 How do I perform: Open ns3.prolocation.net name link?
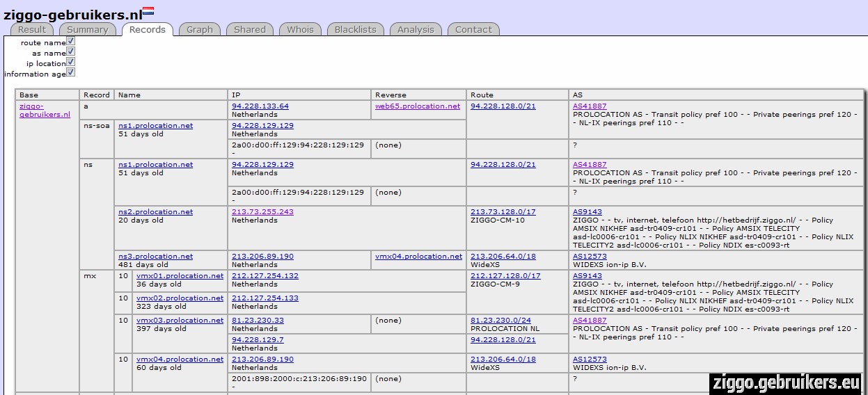156,256
